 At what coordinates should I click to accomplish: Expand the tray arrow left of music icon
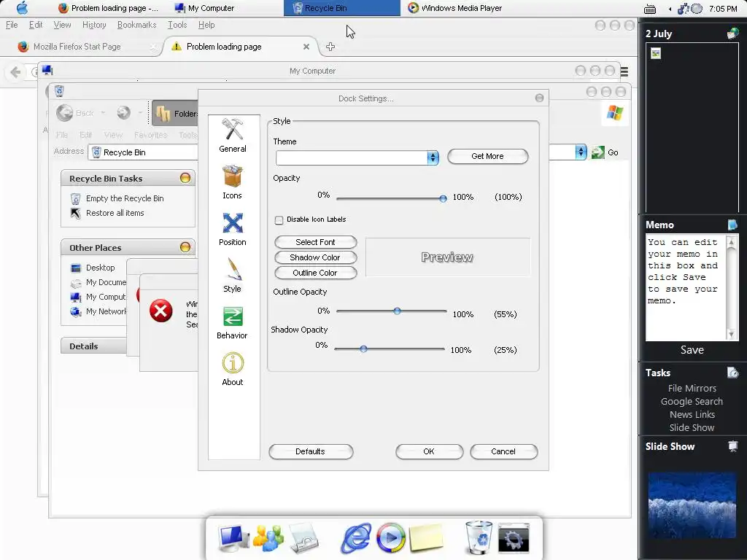click(x=670, y=9)
